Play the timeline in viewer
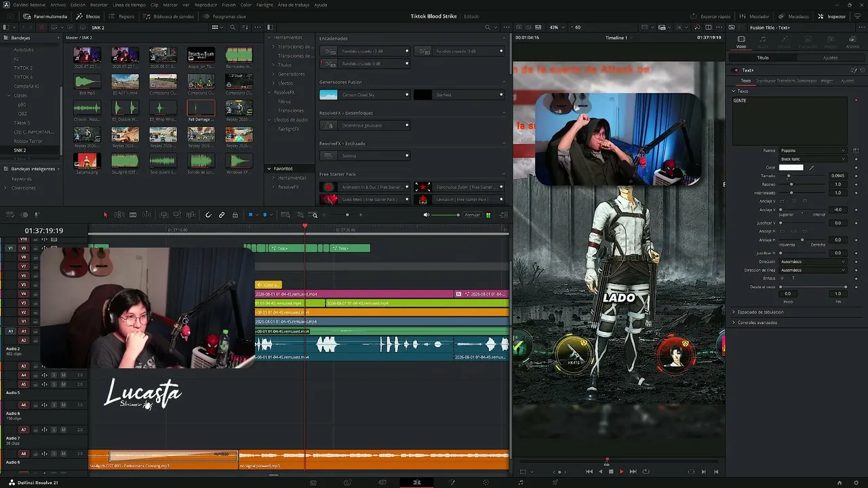 coord(621,472)
